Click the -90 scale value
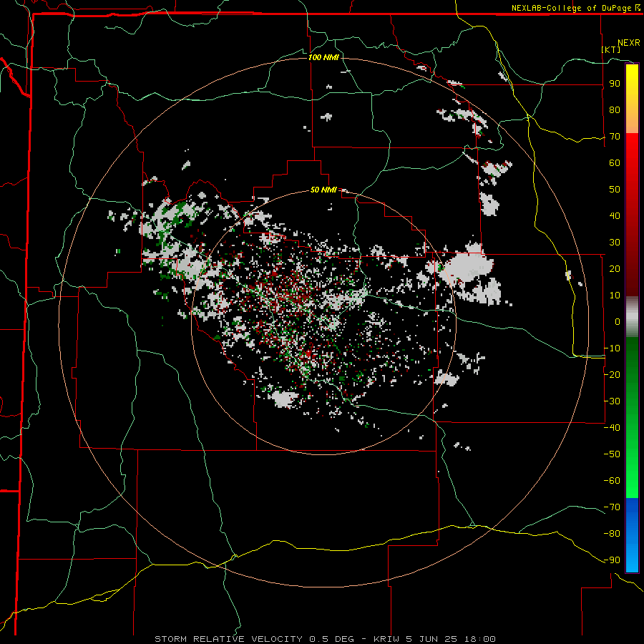Image resolution: width=644 pixels, height=644 pixels. [612, 560]
